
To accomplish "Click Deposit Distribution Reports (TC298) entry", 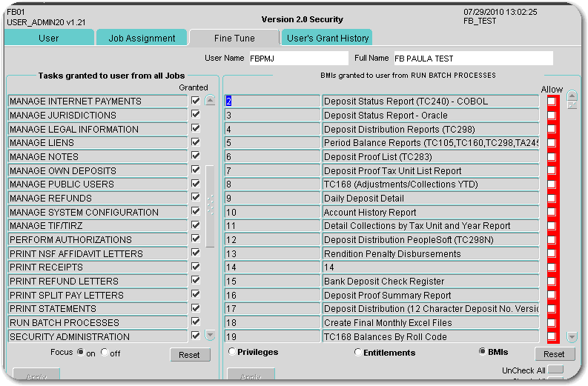I will (431, 129).
